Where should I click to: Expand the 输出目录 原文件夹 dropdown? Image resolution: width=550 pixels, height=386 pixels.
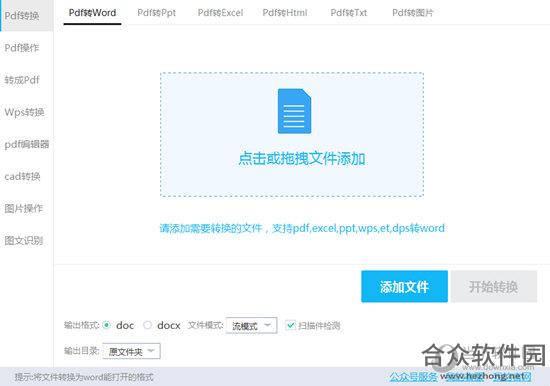coord(132,351)
